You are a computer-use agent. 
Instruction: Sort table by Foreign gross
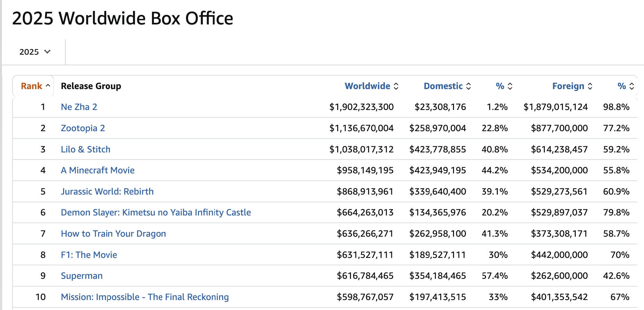(572, 86)
